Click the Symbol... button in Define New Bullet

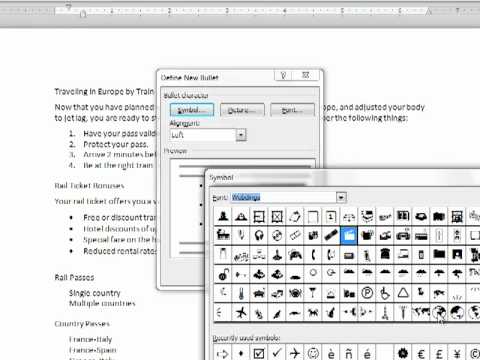(192, 110)
